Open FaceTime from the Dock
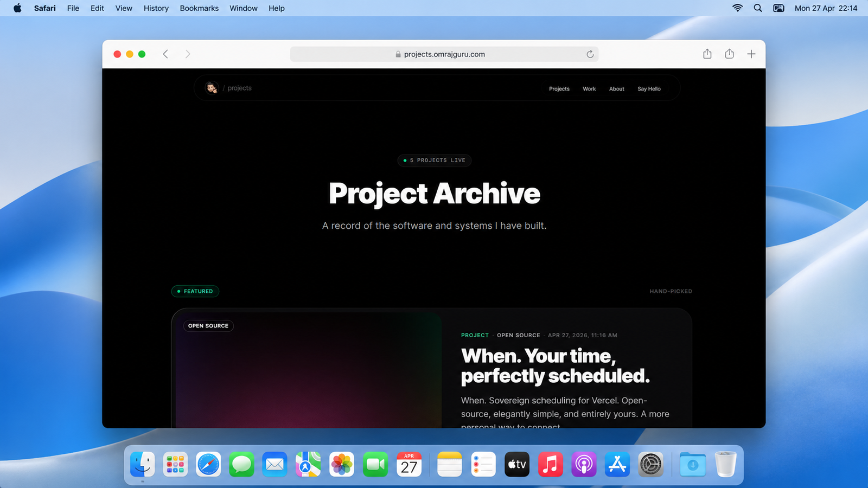This screenshot has width=868, height=488. click(x=375, y=464)
